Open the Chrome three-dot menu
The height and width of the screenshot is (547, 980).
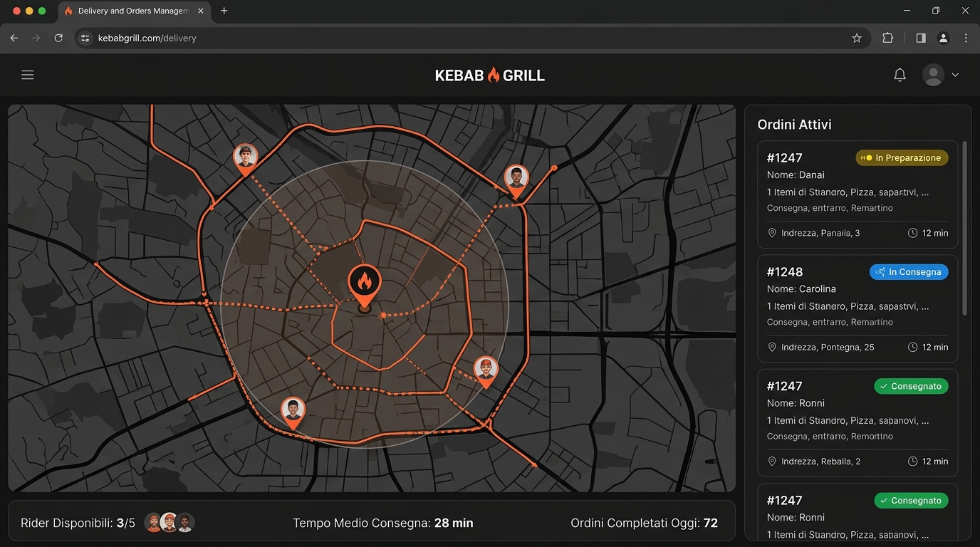pos(966,38)
